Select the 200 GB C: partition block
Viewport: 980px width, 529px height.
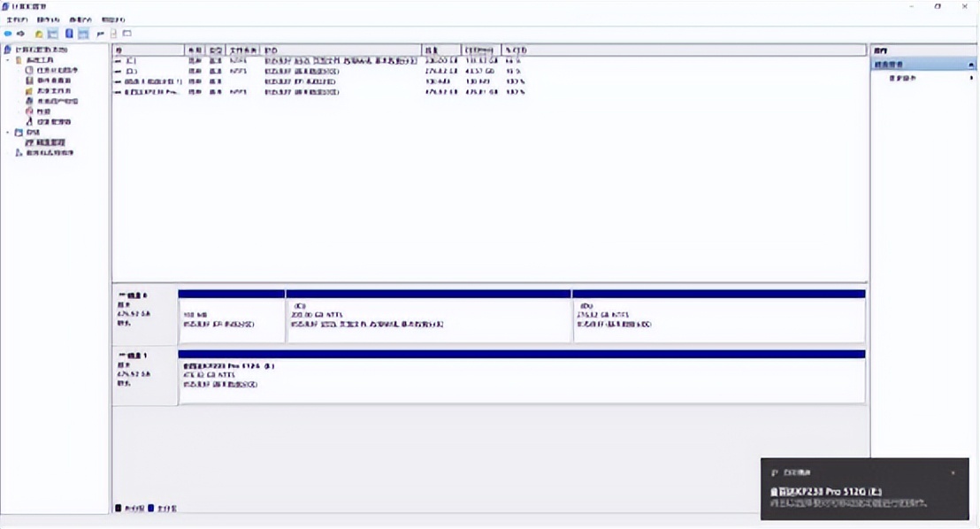click(x=428, y=318)
